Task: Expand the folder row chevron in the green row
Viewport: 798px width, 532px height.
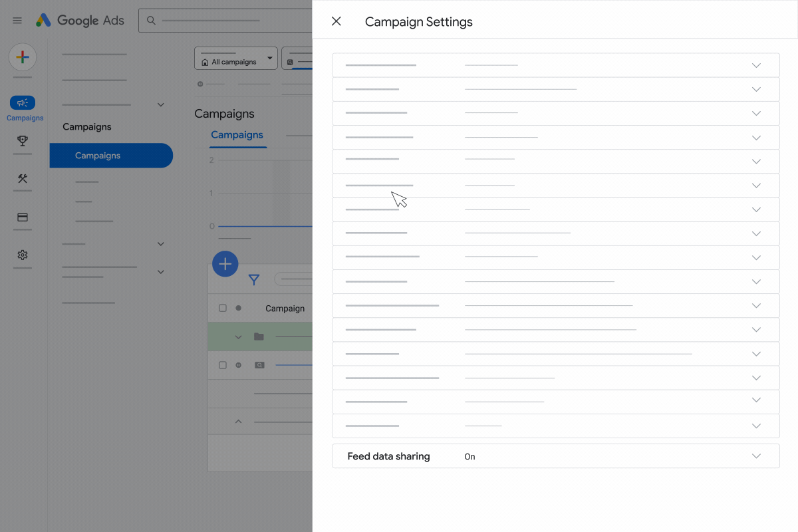Action: 238,337
